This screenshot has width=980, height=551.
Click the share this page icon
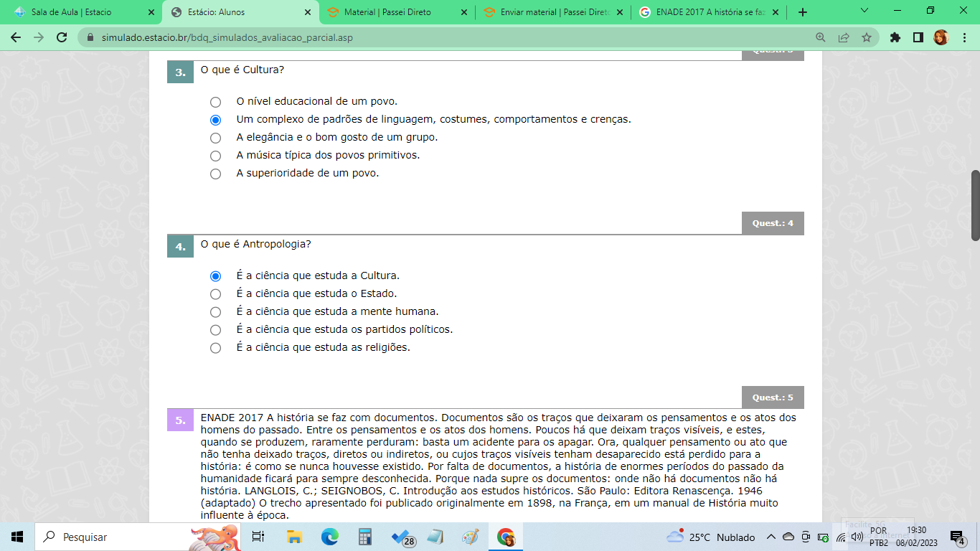click(x=844, y=38)
